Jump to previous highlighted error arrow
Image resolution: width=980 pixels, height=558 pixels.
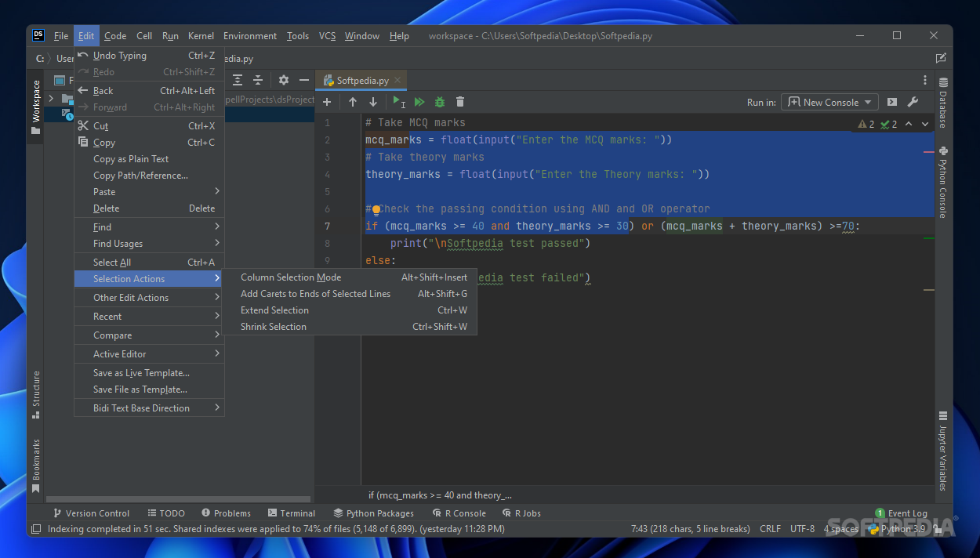[909, 124]
